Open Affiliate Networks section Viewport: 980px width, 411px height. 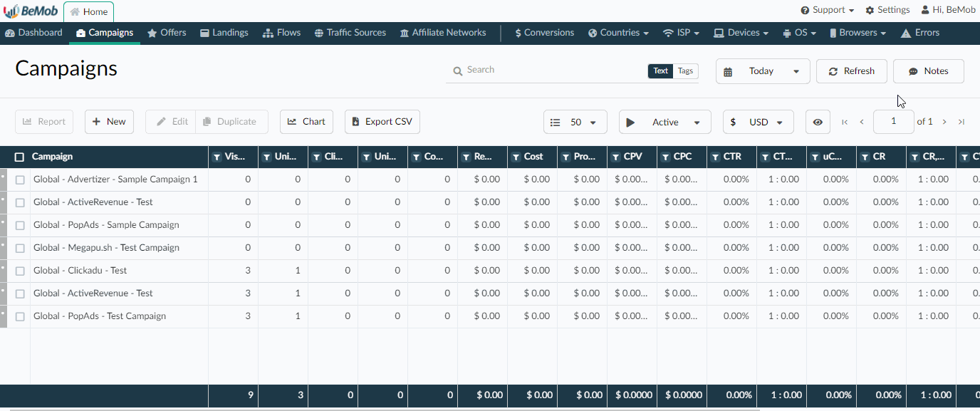pos(443,33)
